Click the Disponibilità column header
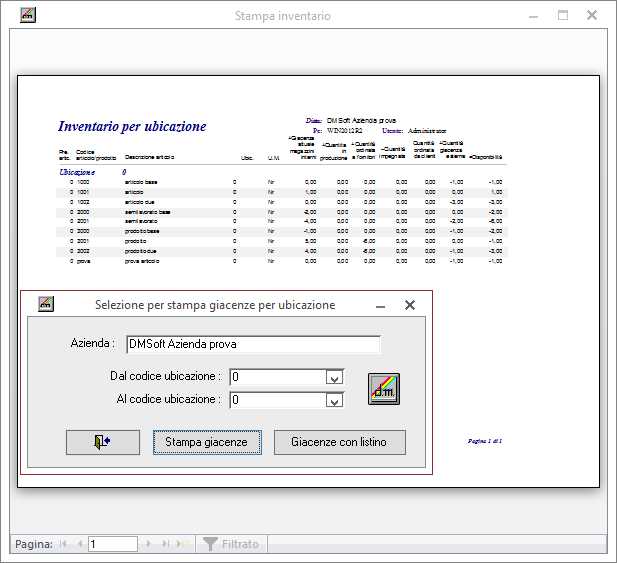The width and height of the screenshot is (617, 563). 485,157
